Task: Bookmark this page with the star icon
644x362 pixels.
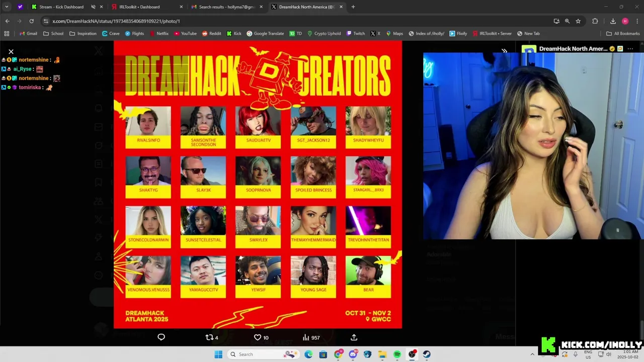Action: tap(578, 21)
